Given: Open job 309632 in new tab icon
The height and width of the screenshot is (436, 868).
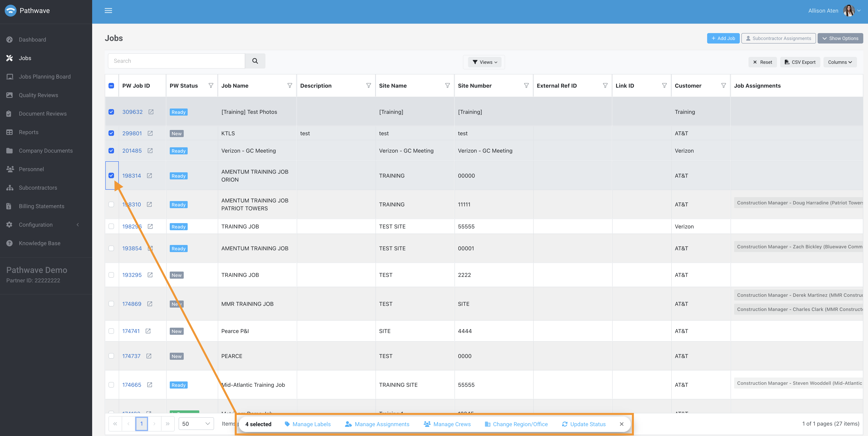Looking at the screenshot, I should [x=151, y=112].
